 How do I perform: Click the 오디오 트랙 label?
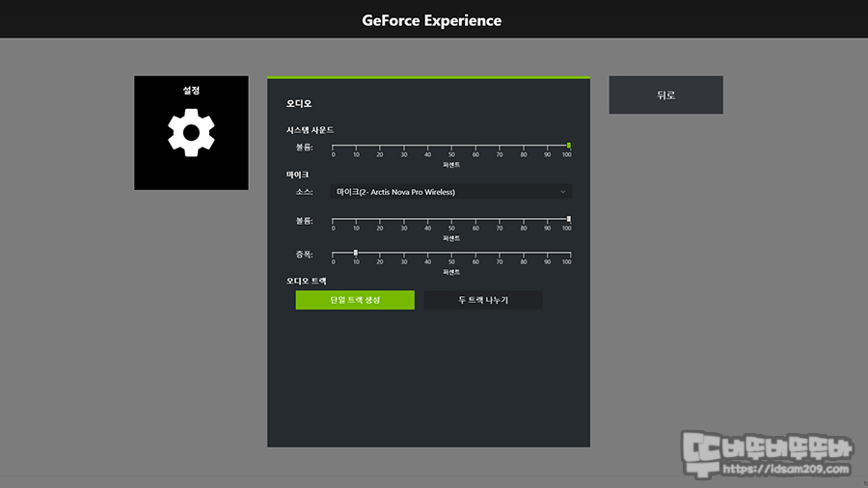(x=306, y=281)
